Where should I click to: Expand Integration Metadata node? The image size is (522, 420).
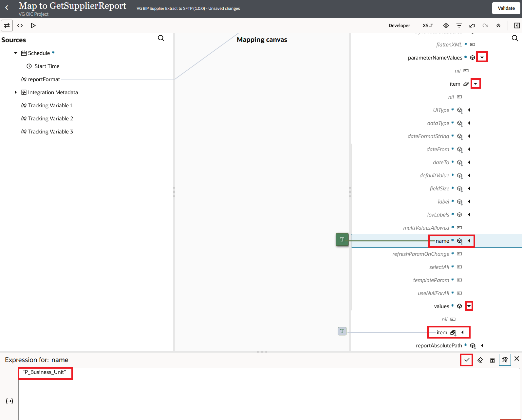tap(15, 92)
